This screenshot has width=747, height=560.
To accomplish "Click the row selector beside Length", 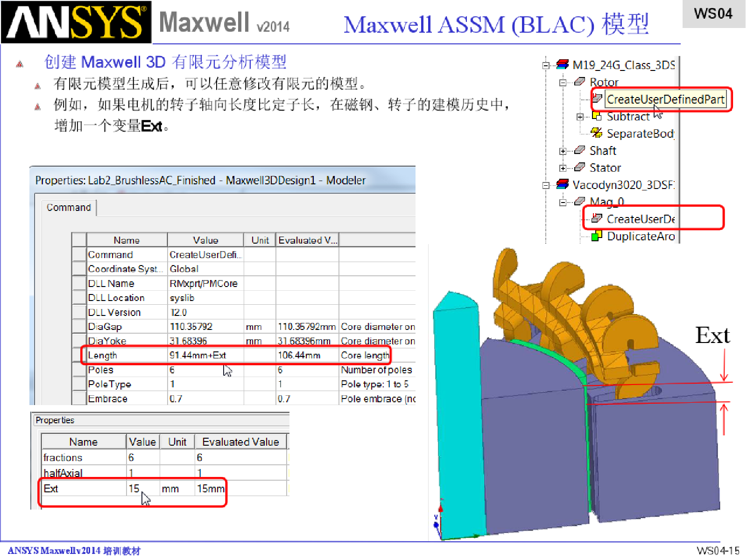I will tap(79, 355).
